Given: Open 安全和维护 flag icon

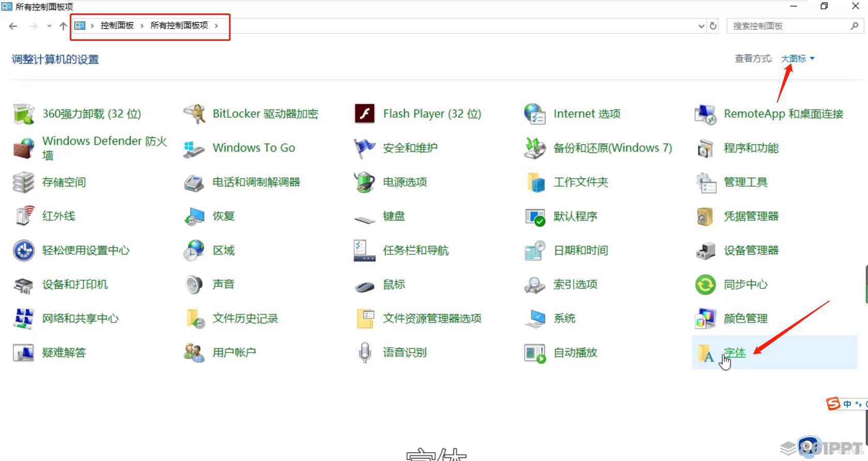Looking at the screenshot, I should coord(364,148).
